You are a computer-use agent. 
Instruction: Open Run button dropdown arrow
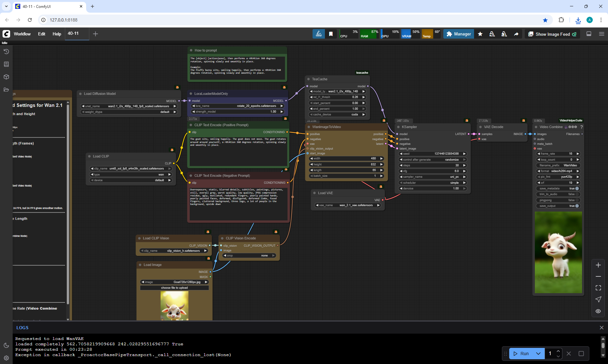[x=538, y=354]
